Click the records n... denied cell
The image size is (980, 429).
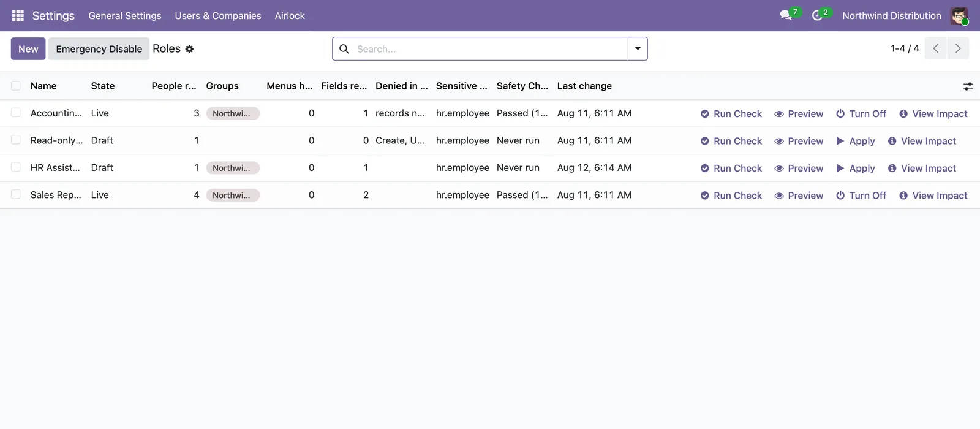pos(400,113)
